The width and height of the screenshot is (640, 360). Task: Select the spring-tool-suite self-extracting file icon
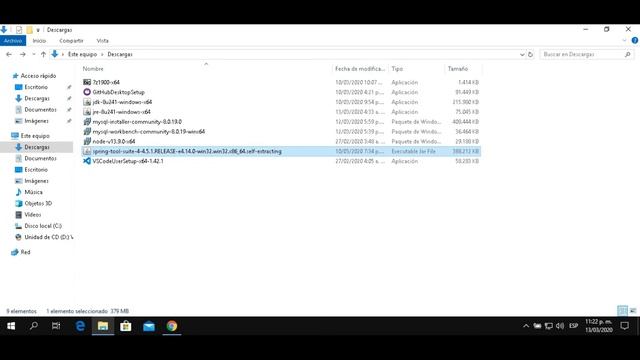point(87,151)
